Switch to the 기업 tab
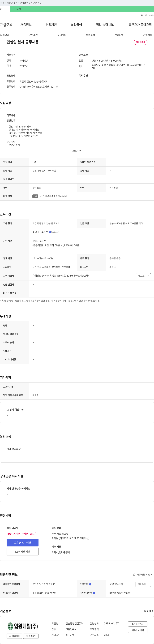The width and height of the screenshot is (154, 644). point(19,9)
